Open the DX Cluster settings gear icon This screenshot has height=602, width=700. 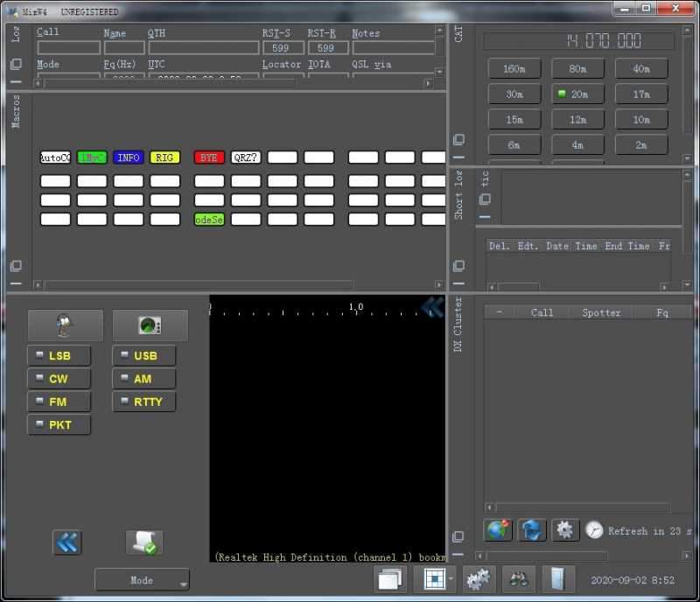pos(563,529)
